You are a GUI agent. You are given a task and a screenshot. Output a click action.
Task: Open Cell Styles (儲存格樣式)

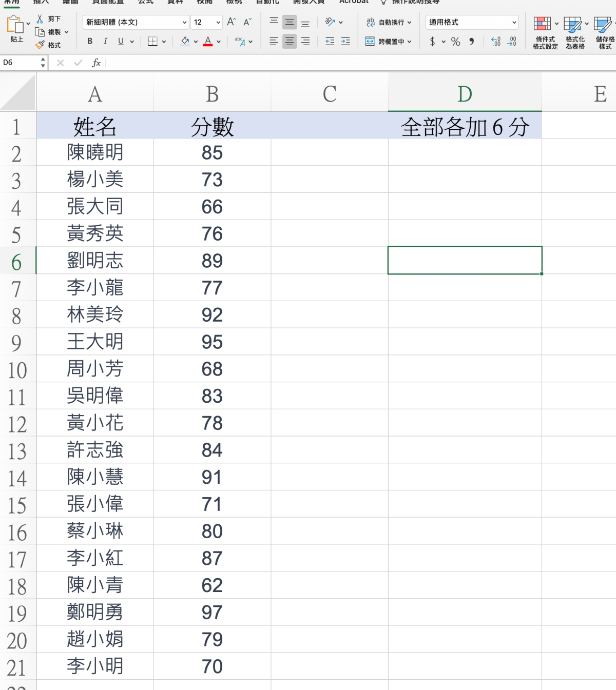tap(605, 33)
